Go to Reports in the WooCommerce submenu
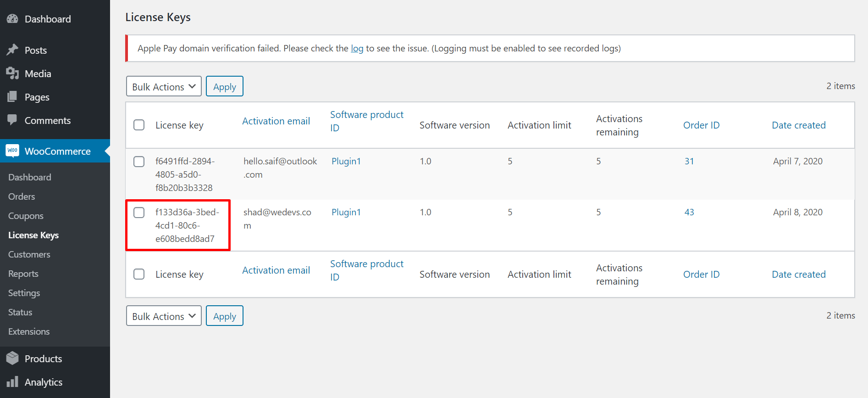 [x=23, y=274]
